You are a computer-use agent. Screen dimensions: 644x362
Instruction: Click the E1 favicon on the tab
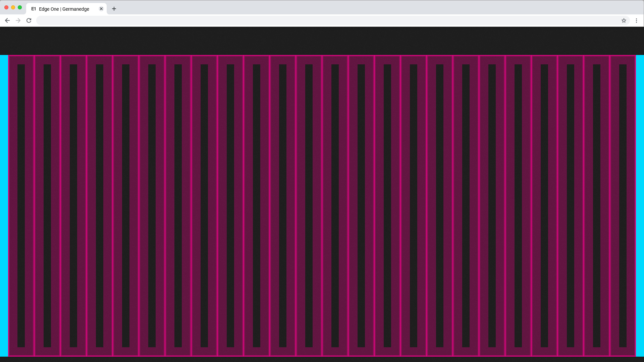coord(34,9)
